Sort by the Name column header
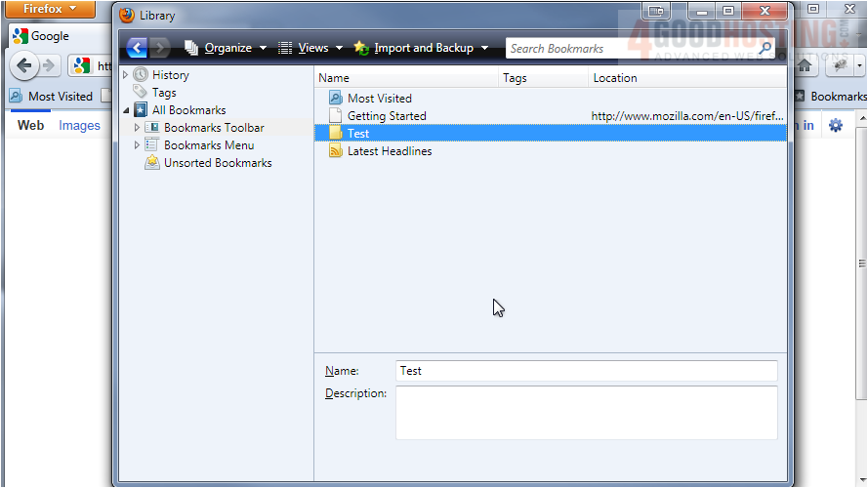Viewport: 868px width, 488px height. coord(406,78)
